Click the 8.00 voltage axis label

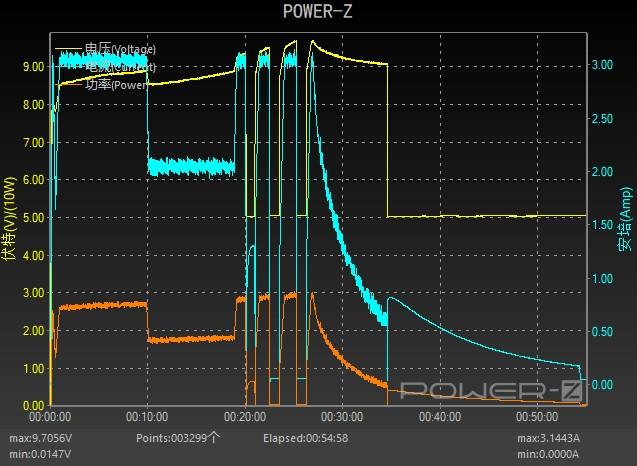(x=33, y=105)
